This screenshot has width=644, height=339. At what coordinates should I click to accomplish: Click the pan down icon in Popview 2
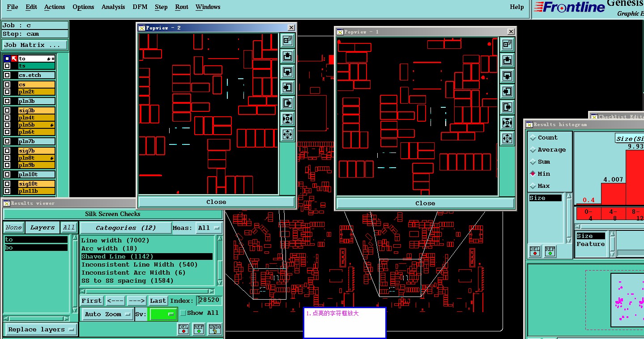tap(287, 72)
